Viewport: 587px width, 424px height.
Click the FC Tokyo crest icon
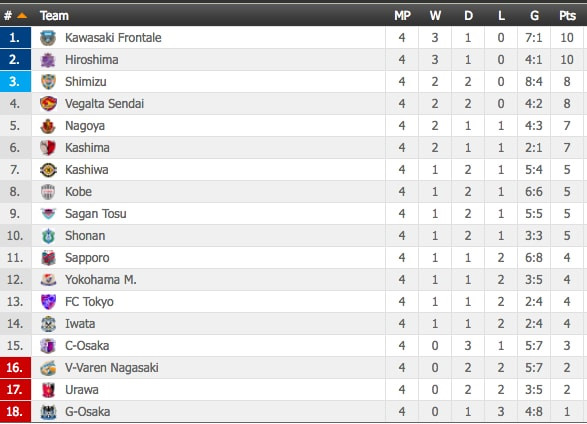click(x=48, y=302)
